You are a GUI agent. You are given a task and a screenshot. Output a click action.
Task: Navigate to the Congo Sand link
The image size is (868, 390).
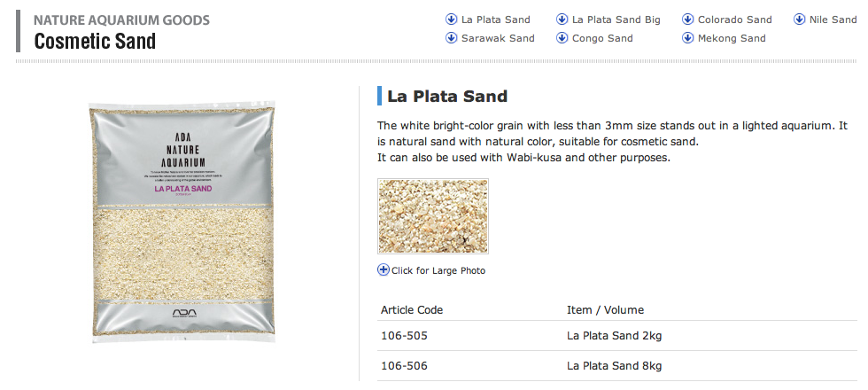(x=602, y=39)
